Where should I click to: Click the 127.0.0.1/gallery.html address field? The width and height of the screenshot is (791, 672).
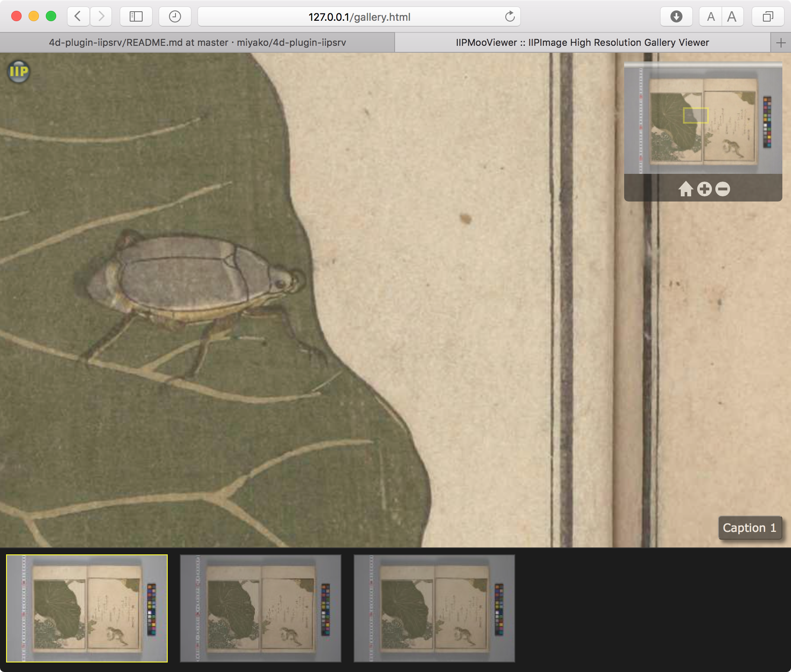click(x=359, y=16)
